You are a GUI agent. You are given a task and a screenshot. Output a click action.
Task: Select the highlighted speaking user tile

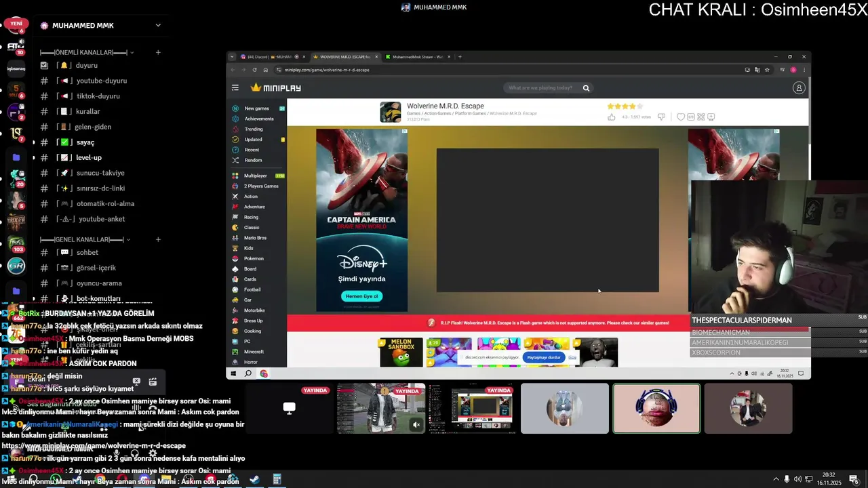(656, 408)
